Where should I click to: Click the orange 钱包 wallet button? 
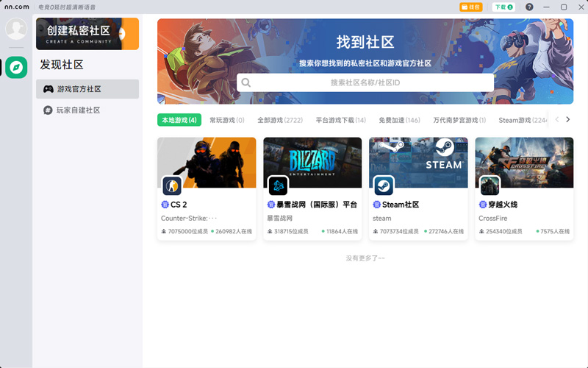point(470,7)
